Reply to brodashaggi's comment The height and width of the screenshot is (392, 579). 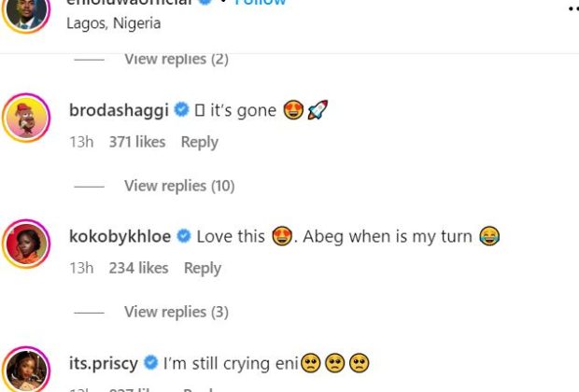[x=199, y=142]
